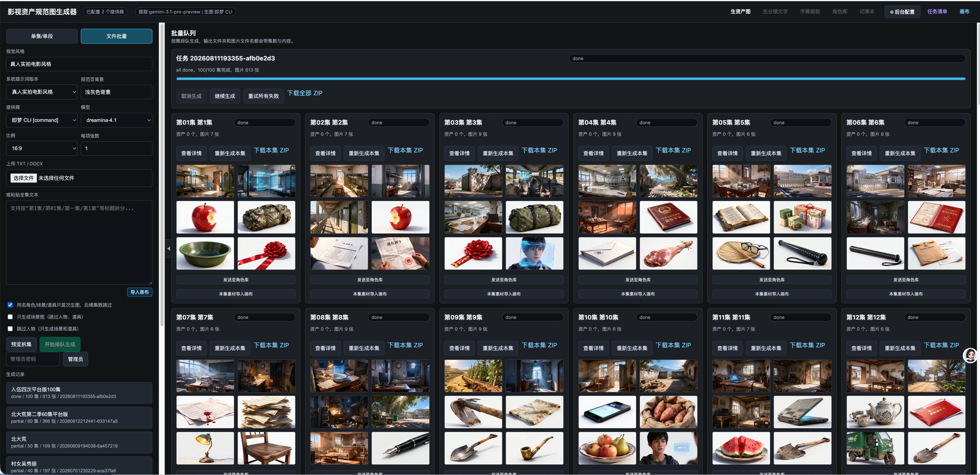Expand the 16:9 比例 dropdown
The height and width of the screenshot is (475, 980).
tap(42, 148)
